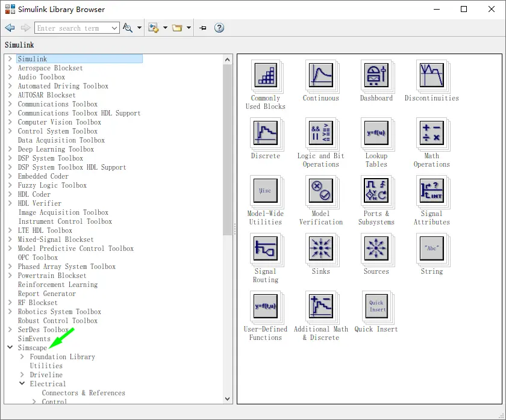Viewport: 506px width, 420px height.
Task: Open the User-Defined Functions icon
Action: point(266,306)
